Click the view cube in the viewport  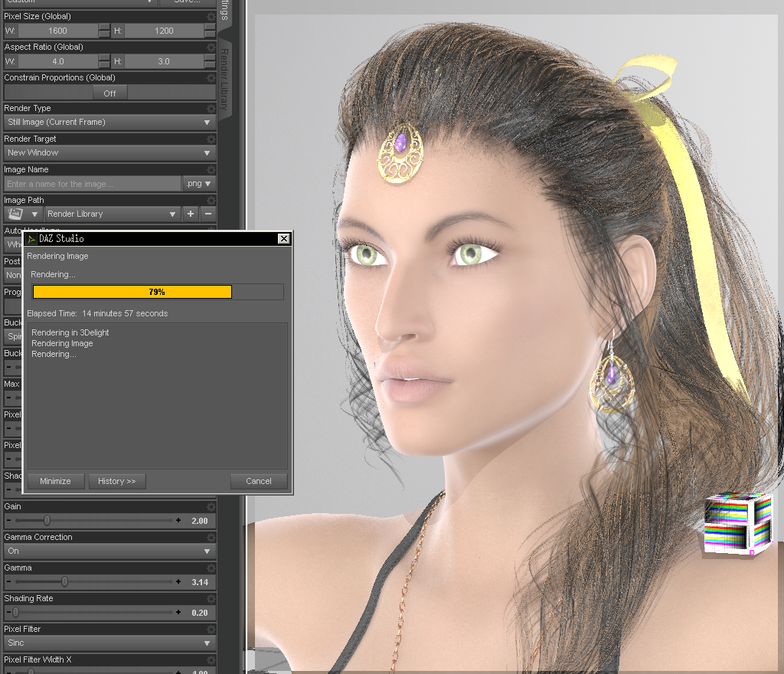[x=738, y=524]
